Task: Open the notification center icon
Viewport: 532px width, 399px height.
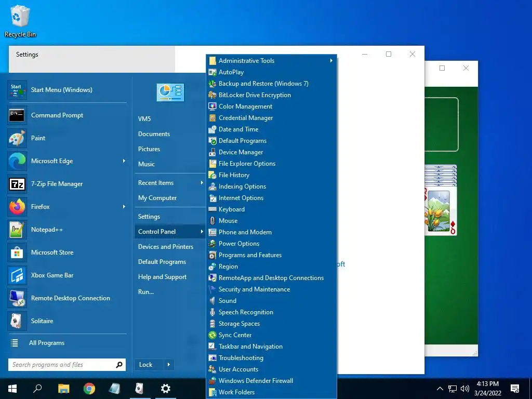Action: pyautogui.click(x=515, y=389)
